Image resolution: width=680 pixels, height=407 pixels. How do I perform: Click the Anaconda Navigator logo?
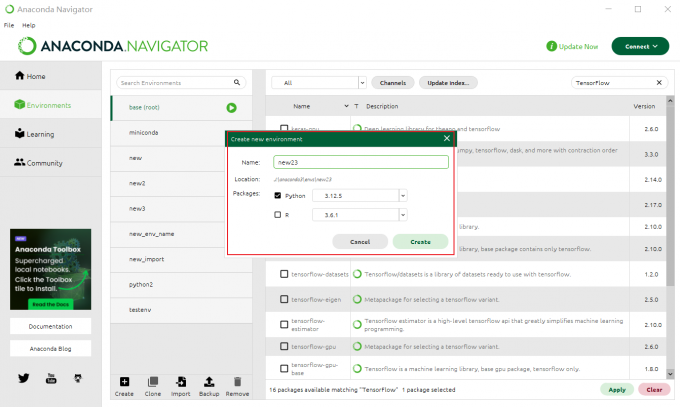point(113,46)
